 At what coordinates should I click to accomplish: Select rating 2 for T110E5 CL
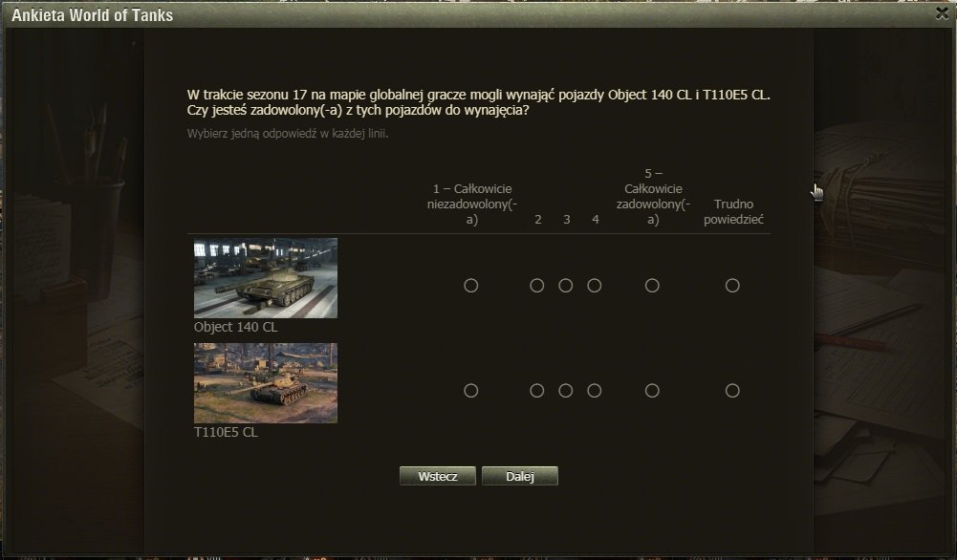pyautogui.click(x=537, y=391)
